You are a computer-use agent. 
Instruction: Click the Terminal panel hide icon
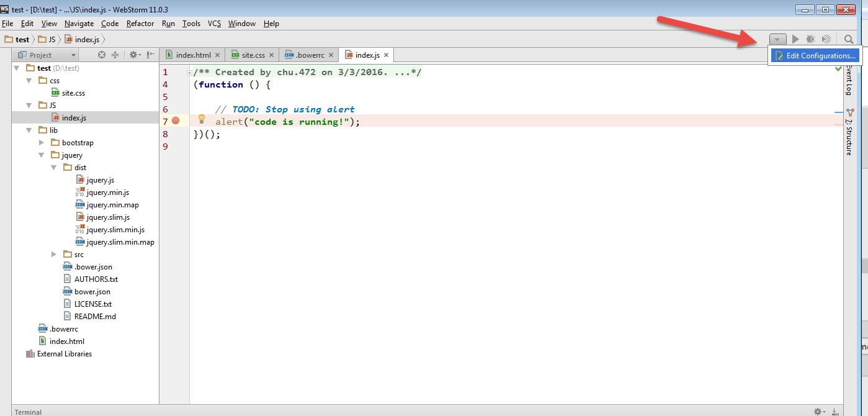pyautogui.click(x=834, y=412)
